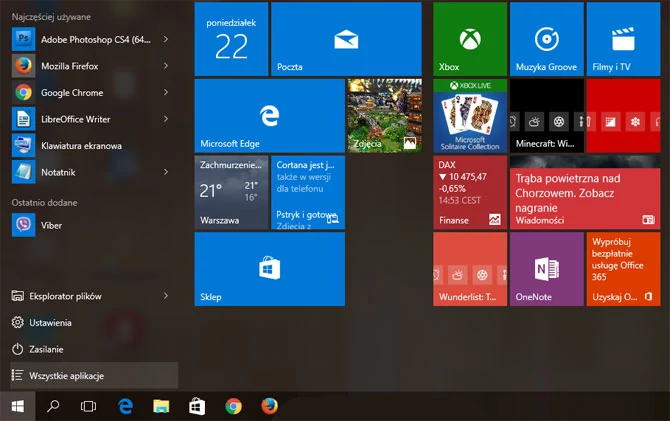Launch Microsoft Solitaire Collection tile
The height and width of the screenshot is (421, 670).
coord(470,115)
